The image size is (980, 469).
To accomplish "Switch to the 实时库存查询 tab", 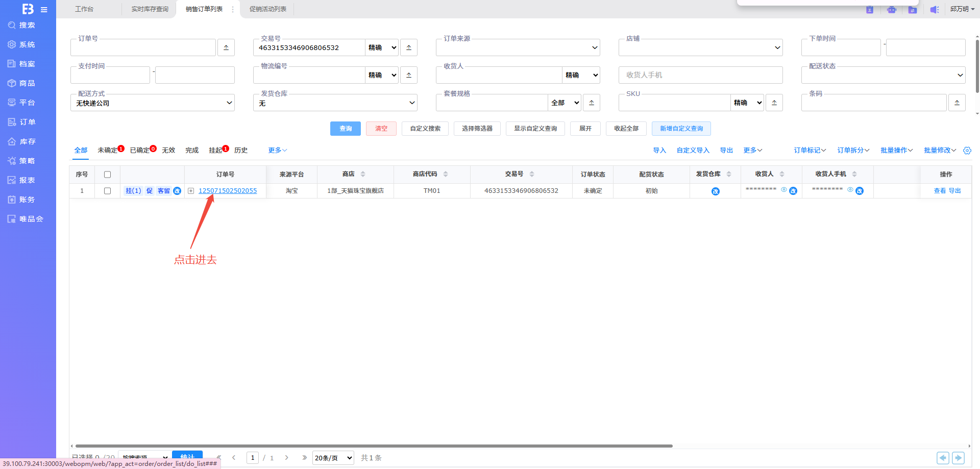I will [150, 9].
